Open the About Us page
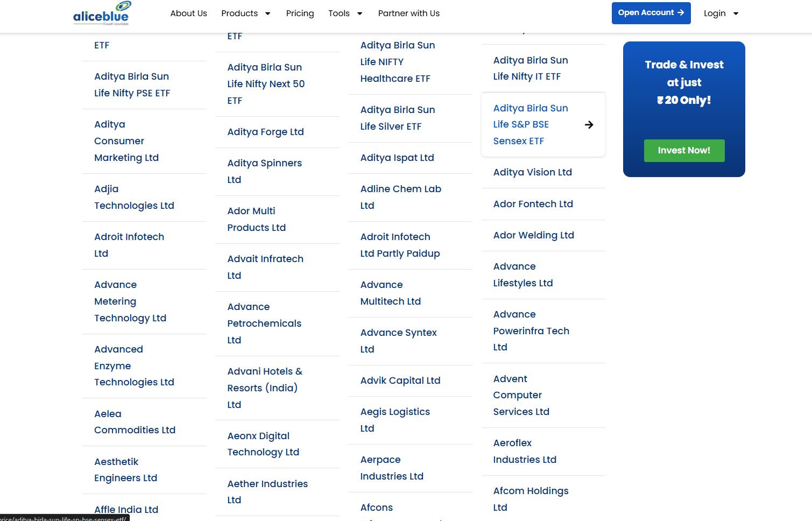Image resolution: width=812 pixels, height=521 pixels. [188, 13]
